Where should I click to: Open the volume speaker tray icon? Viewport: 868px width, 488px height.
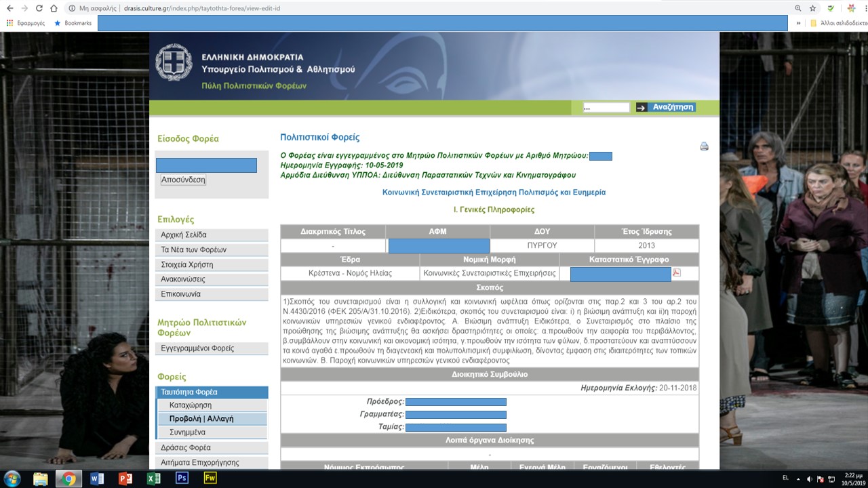click(x=809, y=479)
